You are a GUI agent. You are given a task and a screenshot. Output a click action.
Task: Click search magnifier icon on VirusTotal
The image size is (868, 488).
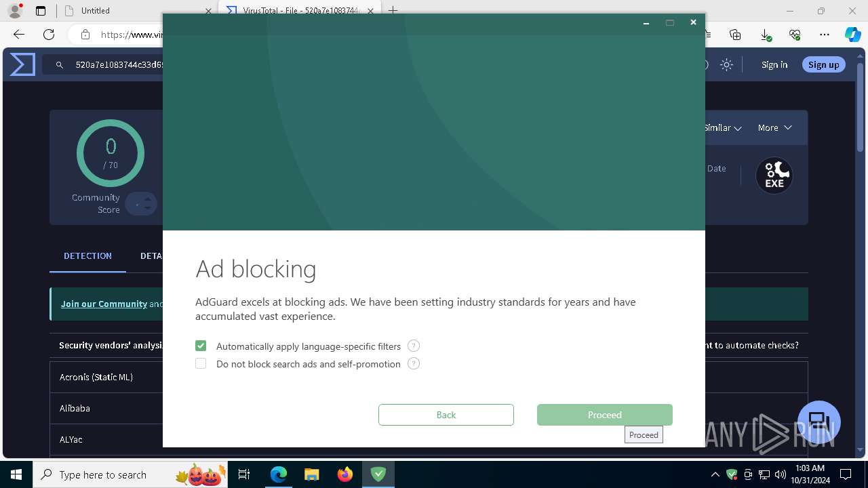coord(60,65)
